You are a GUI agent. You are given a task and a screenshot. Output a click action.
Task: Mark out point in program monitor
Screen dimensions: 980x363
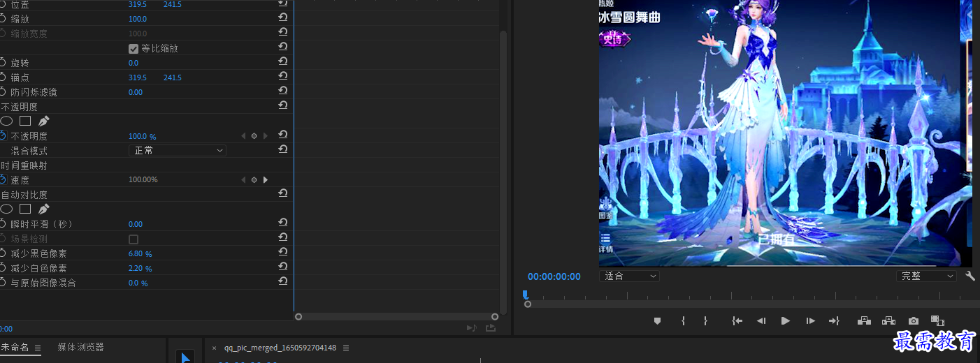(x=706, y=321)
